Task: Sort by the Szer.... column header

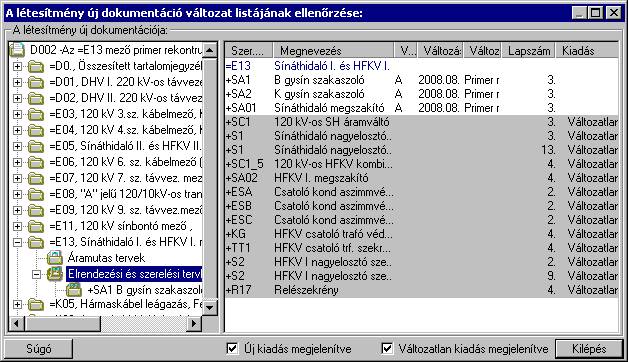Action: pos(249,50)
